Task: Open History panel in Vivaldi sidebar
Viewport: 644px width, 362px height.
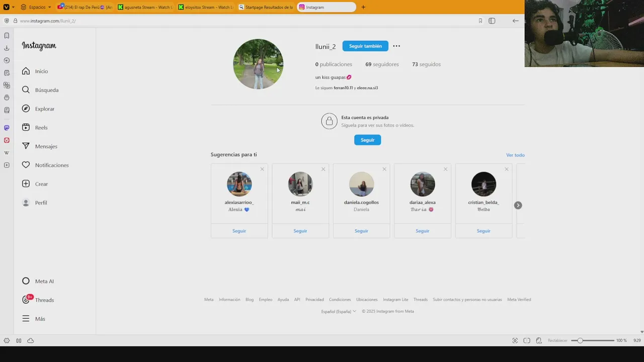Action: point(7,60)
